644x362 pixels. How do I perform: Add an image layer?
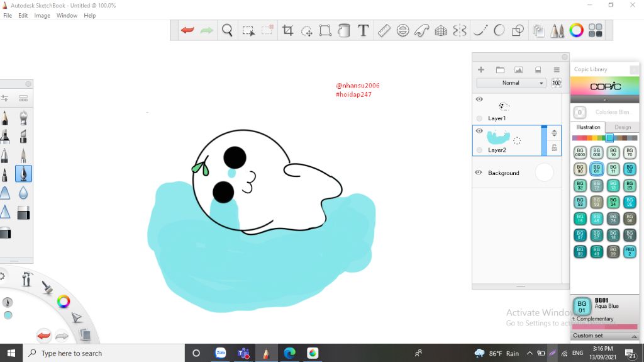tap(519, 69)
